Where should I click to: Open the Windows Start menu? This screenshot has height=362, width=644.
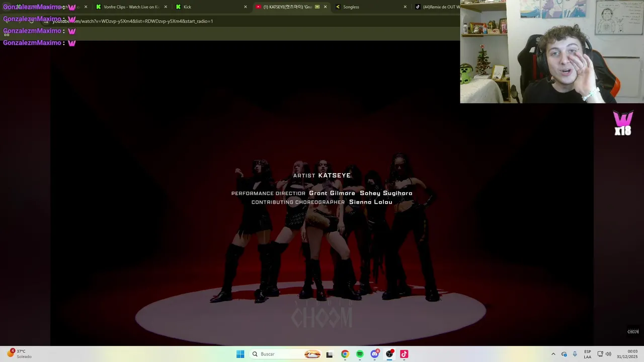(240, 354)
